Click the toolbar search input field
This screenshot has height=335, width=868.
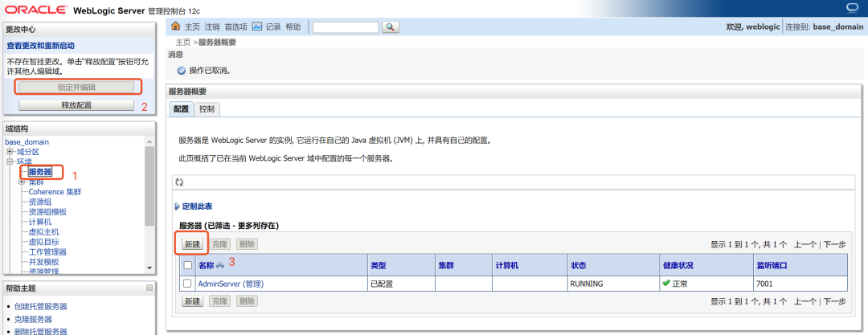346,27
